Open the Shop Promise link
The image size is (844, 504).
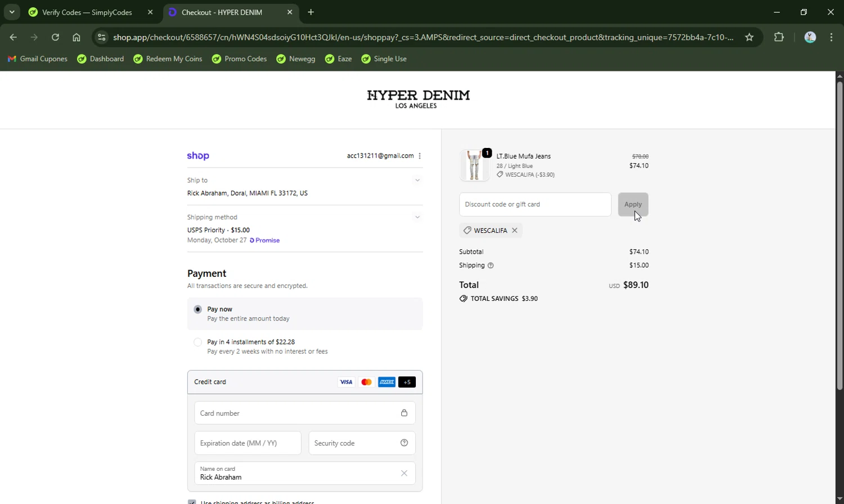pos(264,240)
